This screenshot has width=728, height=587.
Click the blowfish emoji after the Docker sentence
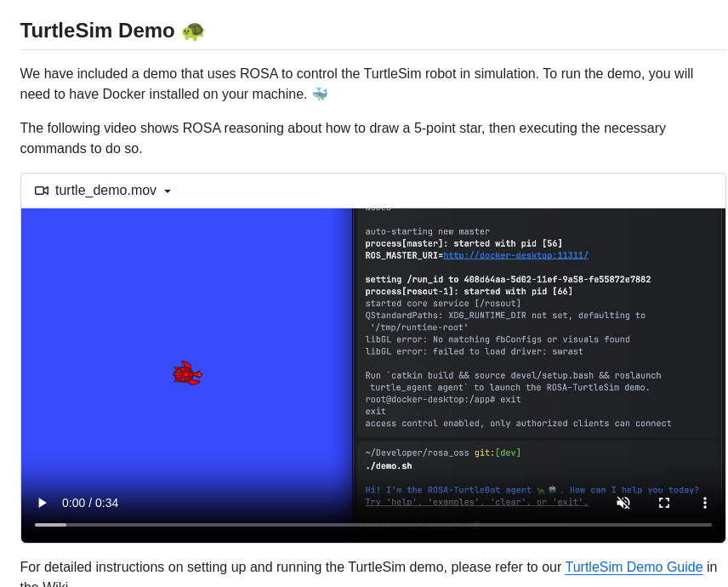click(x=320, y=94)
